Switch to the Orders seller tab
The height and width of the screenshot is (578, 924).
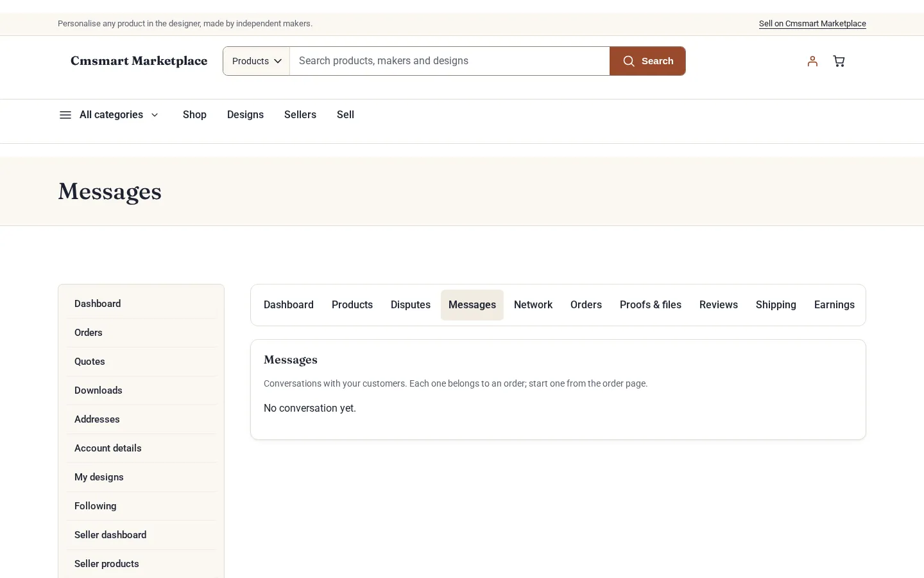586,305
